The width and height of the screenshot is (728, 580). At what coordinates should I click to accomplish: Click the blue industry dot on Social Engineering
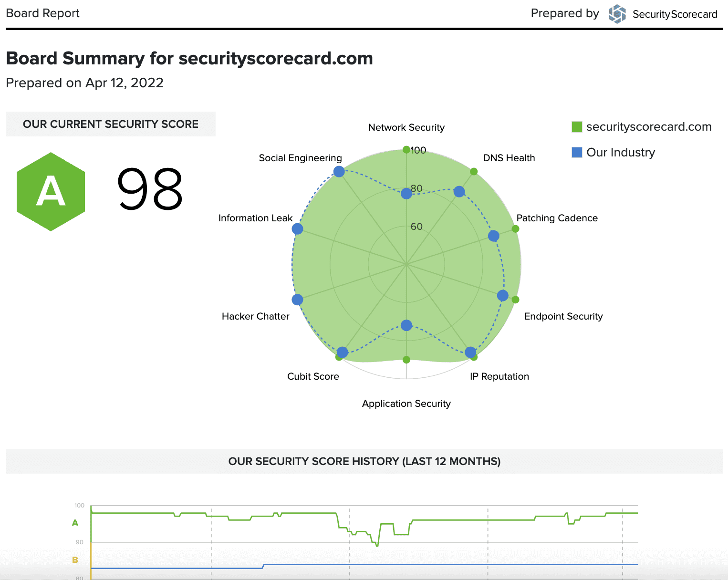pos(339,171)
